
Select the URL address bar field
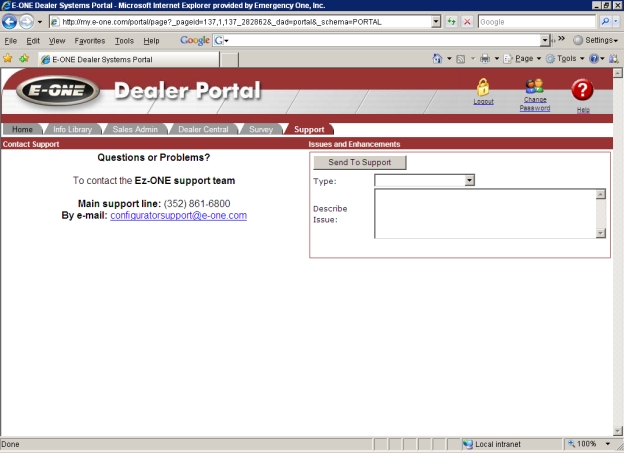point(241,22)
